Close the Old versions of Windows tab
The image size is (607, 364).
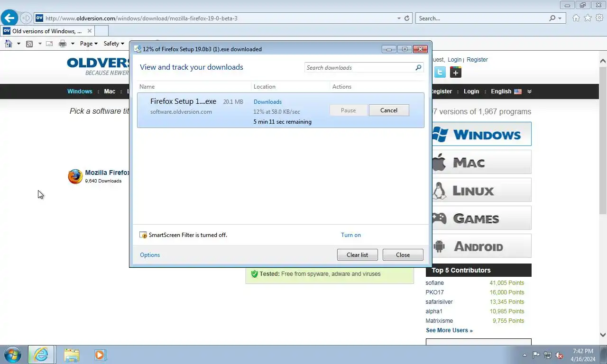tap(89, 31)
